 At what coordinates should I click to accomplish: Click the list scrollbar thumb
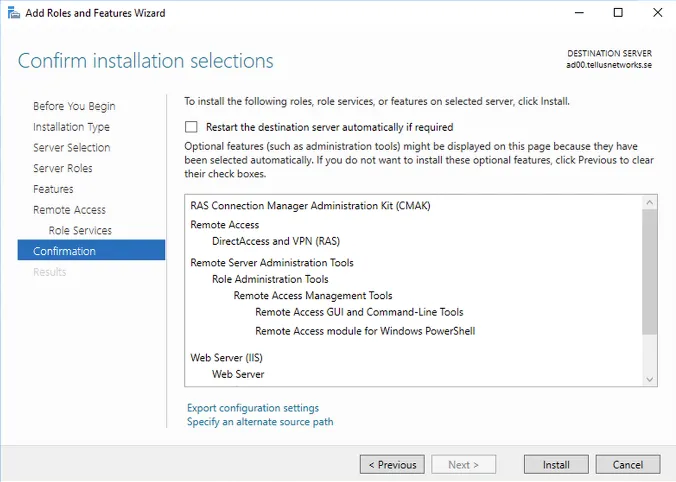(x=650, y=272)
